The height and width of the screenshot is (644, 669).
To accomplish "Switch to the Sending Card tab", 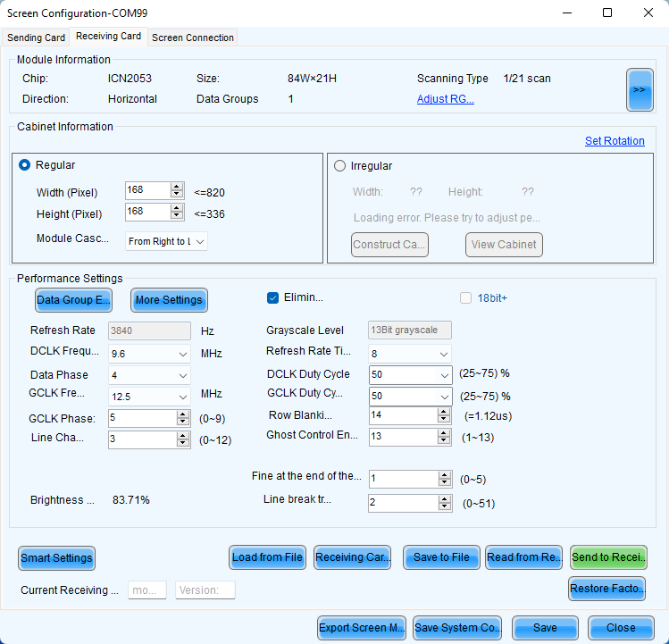I will point(37,38).
